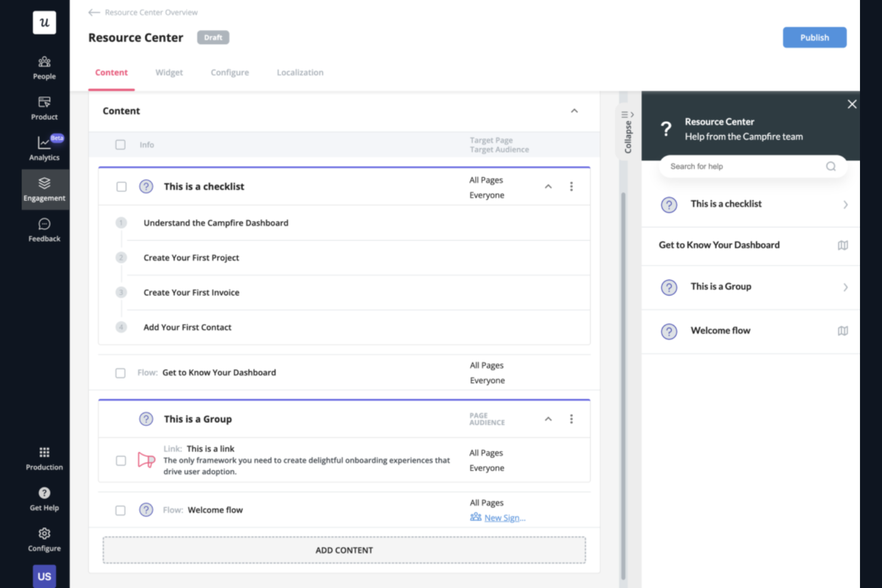Open Configure gear in sidebar
This screenshot has height=588, width=882.
[44, 540]
